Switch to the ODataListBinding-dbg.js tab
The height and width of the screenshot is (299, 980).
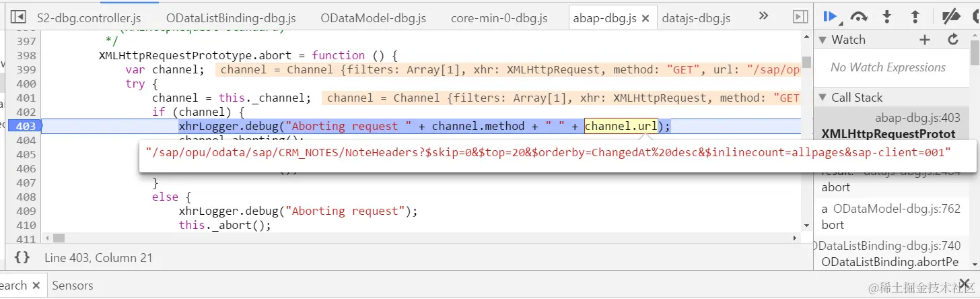point(231,18)
